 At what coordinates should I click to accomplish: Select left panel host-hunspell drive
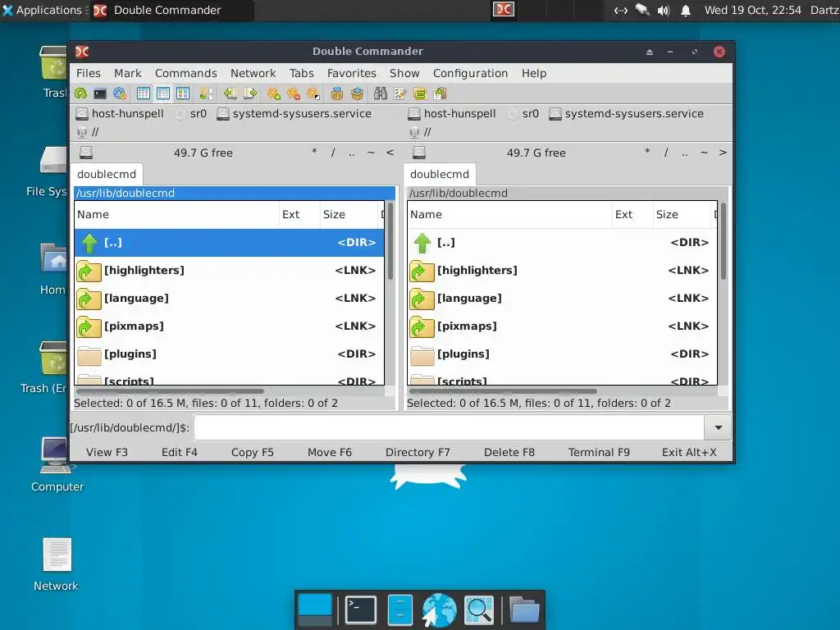click(x=120, y=113)
